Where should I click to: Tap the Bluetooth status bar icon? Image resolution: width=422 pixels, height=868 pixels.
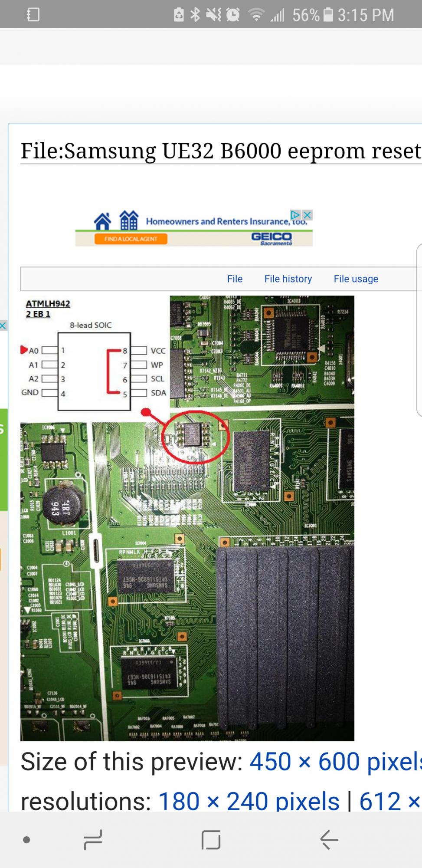click(x=195, y=15)
